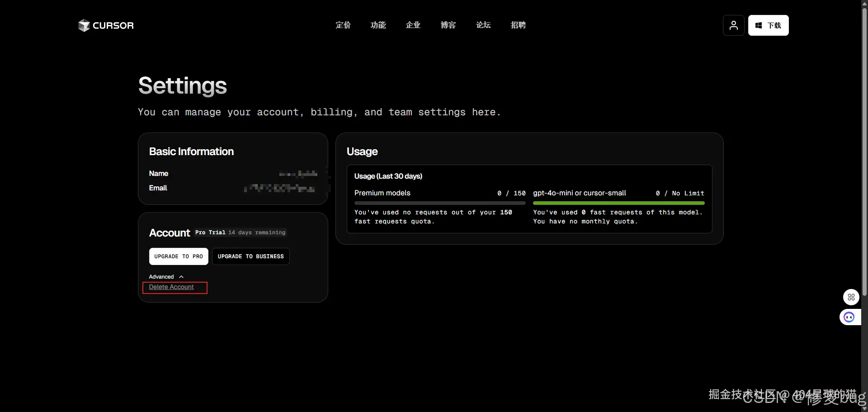
Task: Open the 定价 pricing menu item
Action: (x=343, y=25)
